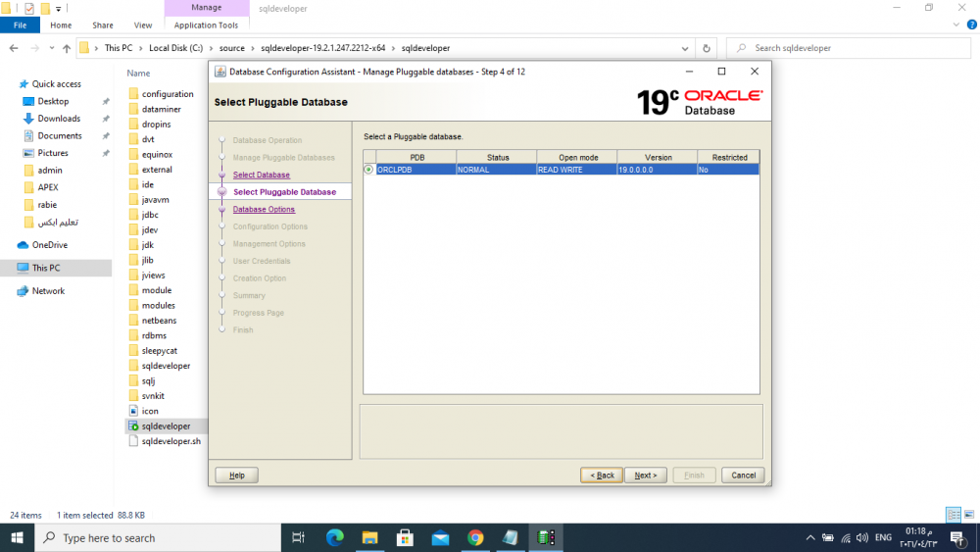Screen dimensions: 980x552
Task: Refresh the Explorer address bar
Action: tap(707, 48)
